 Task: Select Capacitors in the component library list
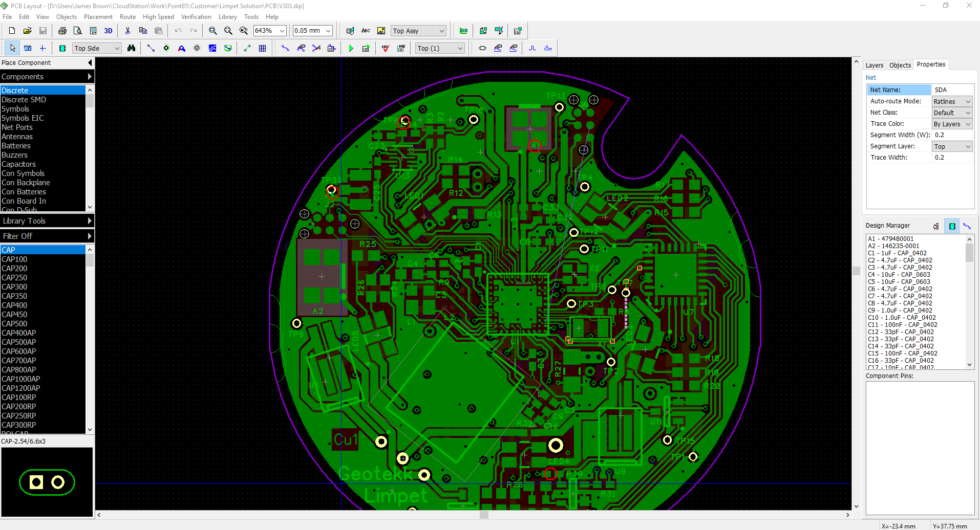pos(18,164)
